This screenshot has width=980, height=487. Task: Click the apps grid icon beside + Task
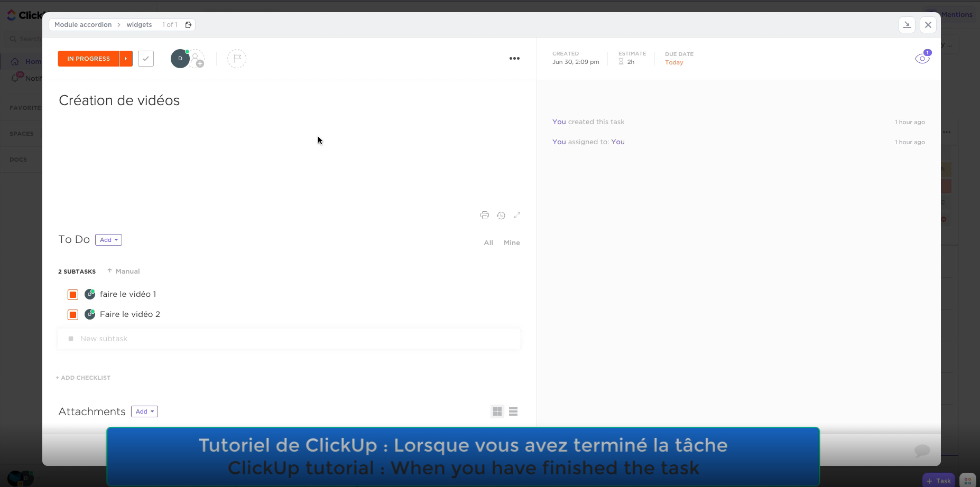pyautogui.click(x=968, y=481)
